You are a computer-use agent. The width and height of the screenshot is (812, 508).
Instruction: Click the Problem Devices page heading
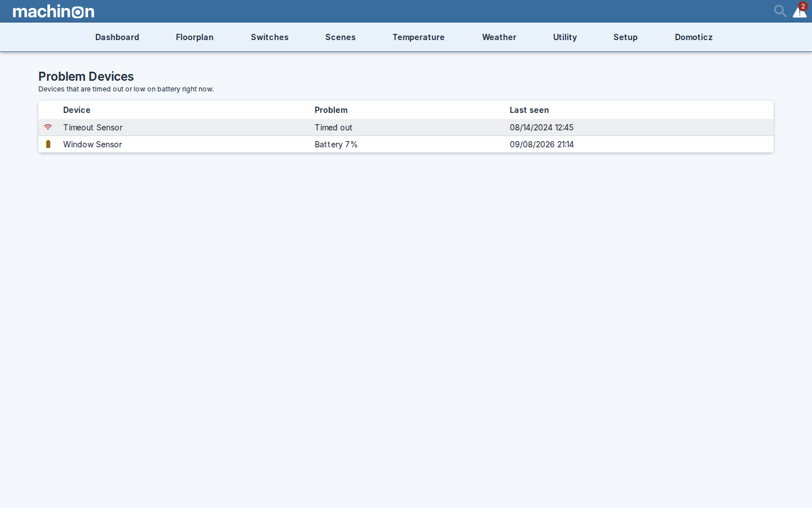pos(86,76)
